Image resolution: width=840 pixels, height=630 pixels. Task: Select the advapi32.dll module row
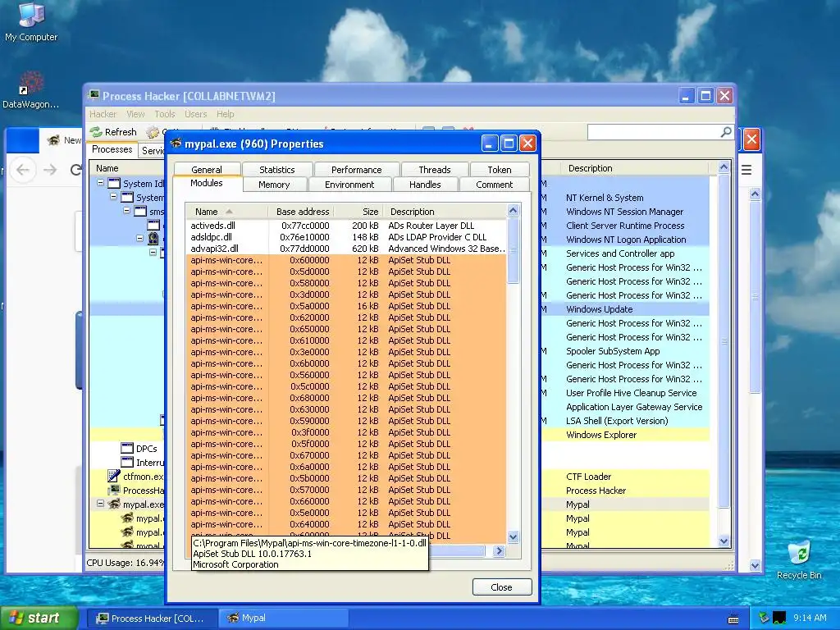(346, 249)
